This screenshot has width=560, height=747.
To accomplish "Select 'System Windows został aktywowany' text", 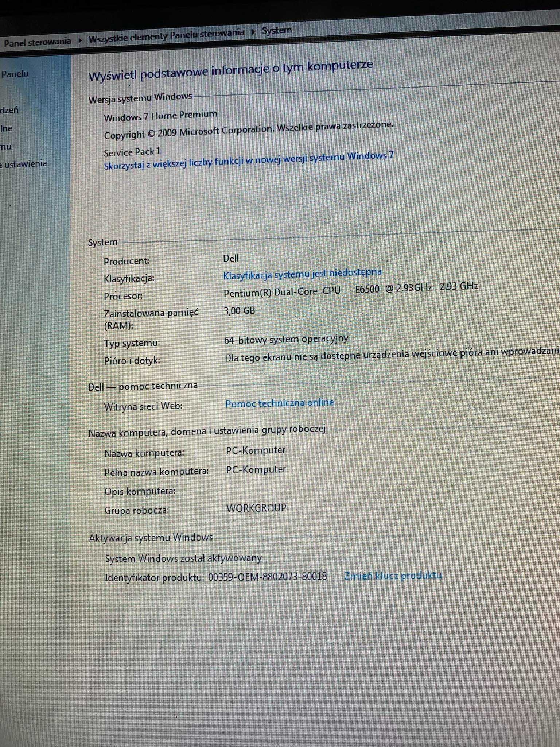I will click(x=183, y=558).
